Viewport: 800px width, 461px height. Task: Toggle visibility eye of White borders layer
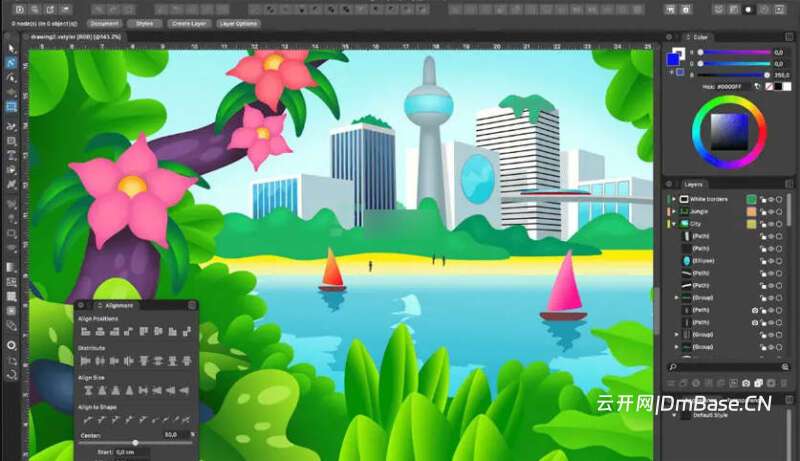[771, 199]
